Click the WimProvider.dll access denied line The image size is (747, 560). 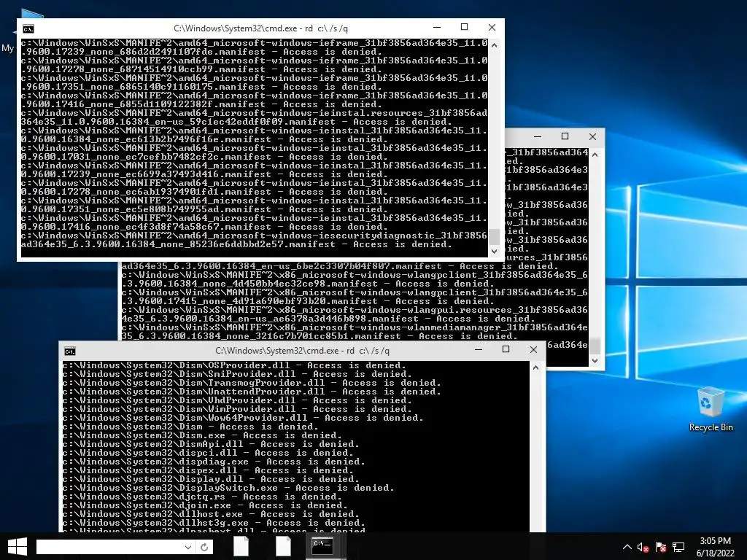click(x=237, y=409)
